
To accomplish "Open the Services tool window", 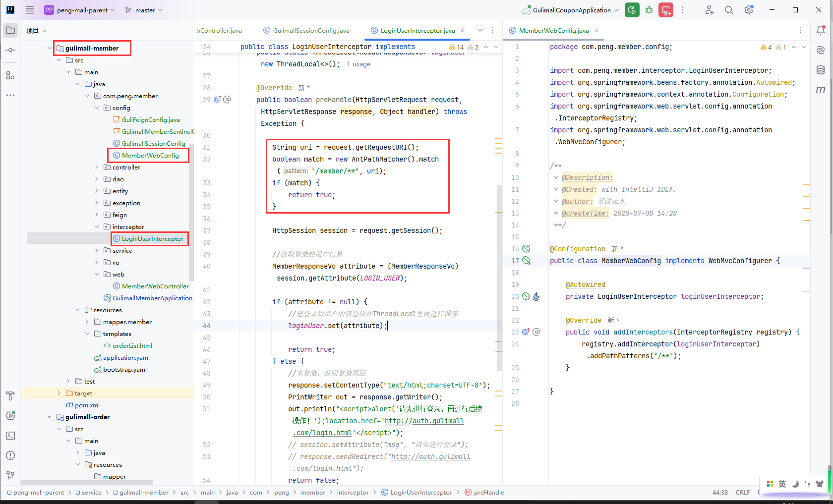I will [10, 416].
